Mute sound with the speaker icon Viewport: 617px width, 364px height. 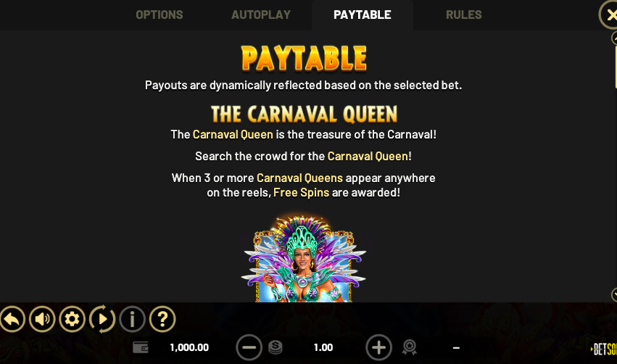[42, 319]
